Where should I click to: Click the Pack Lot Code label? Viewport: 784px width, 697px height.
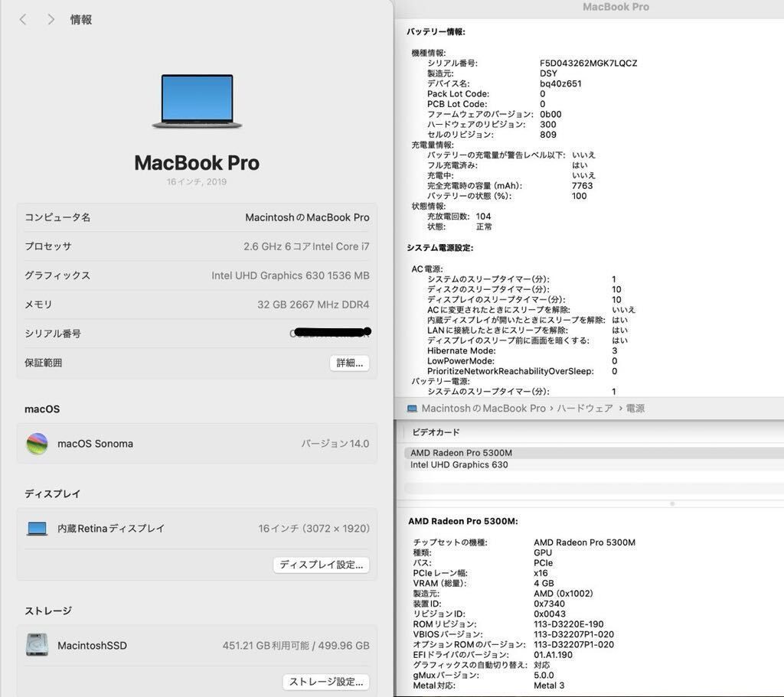point(458,94)
